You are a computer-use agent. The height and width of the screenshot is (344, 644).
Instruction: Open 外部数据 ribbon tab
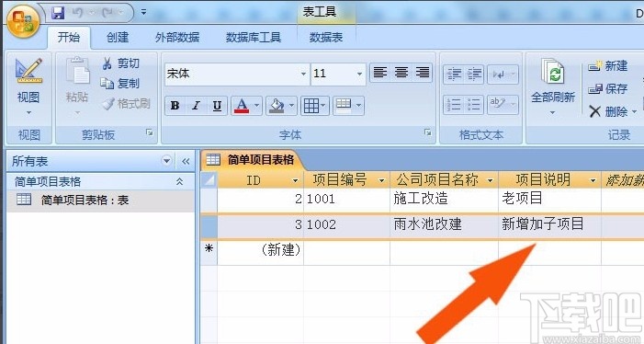point(177,38)
